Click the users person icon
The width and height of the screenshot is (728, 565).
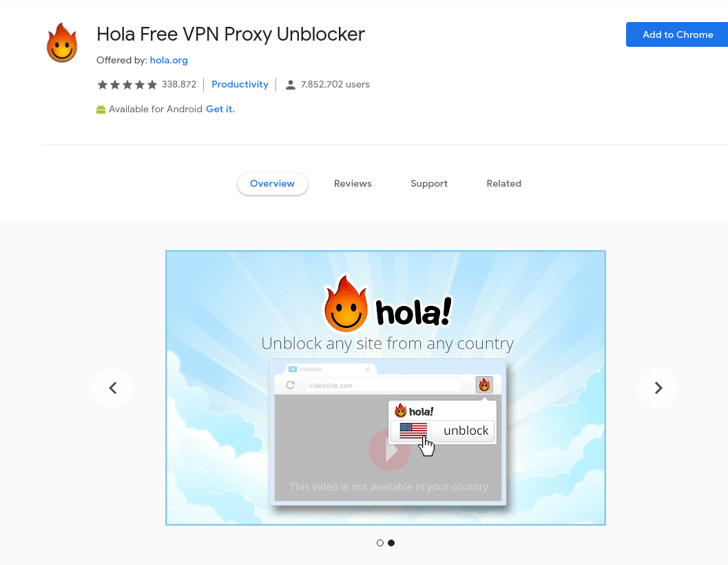point(290,85)
